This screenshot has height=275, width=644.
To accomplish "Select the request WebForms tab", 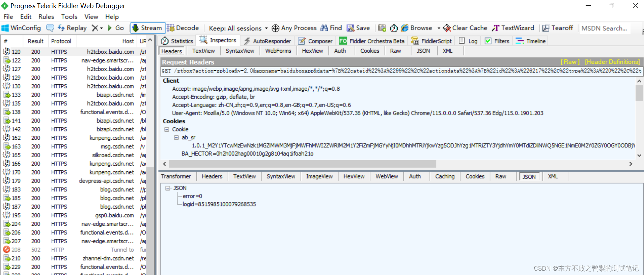I will [278, 51].
